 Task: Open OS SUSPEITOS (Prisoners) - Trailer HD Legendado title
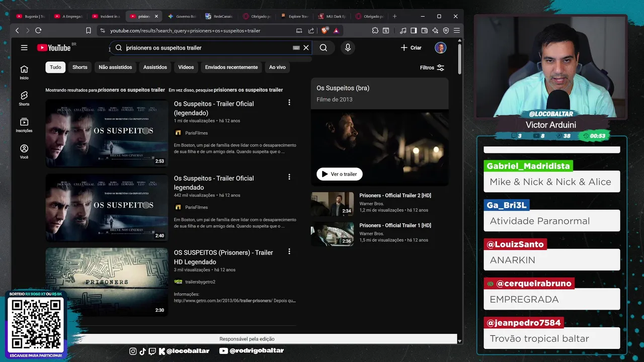(223, 257)
